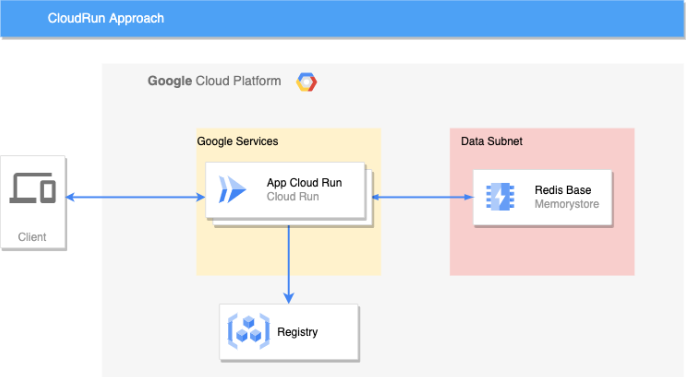Click the connector line between Client and Cloud Run
The height and width of the screenshot is (377, 686).
pyautogui.click(x=136, y=197)
